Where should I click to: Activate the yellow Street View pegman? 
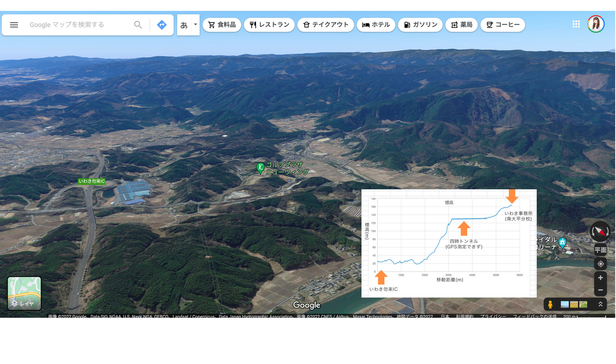[x=550, y=304]
